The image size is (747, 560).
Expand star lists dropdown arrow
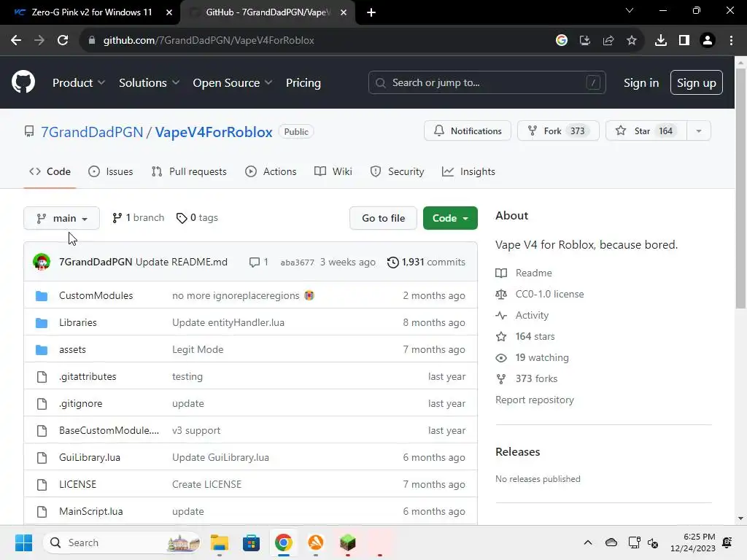698,131
